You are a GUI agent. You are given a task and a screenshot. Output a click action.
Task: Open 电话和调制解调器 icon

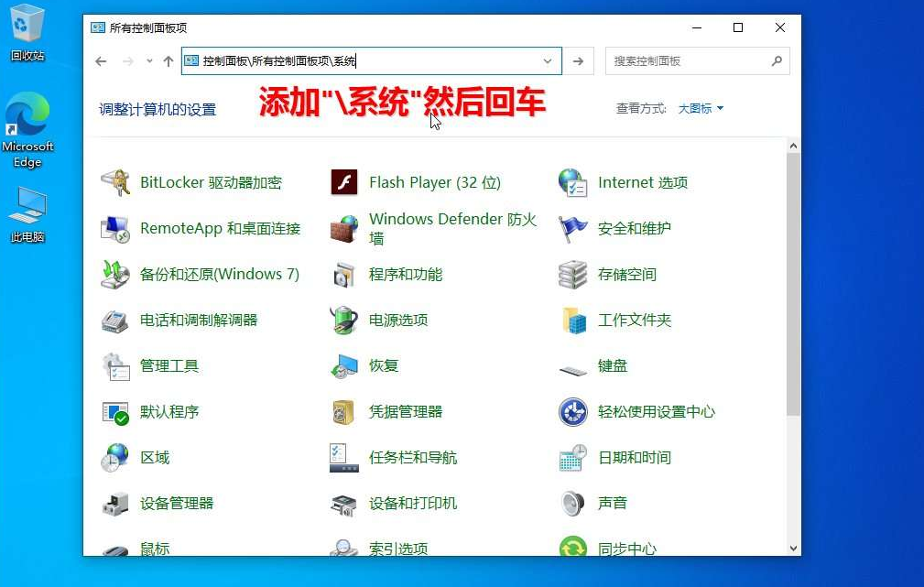point(114,321)
